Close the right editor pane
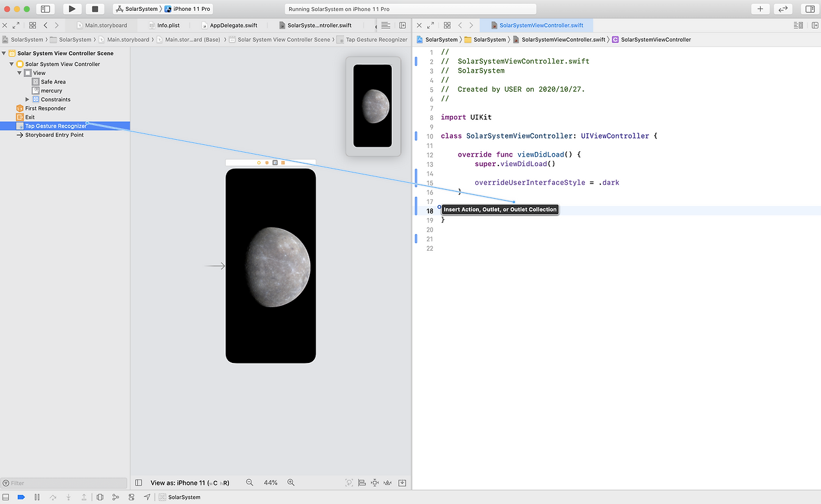The image size is (821, 504). 419,26
